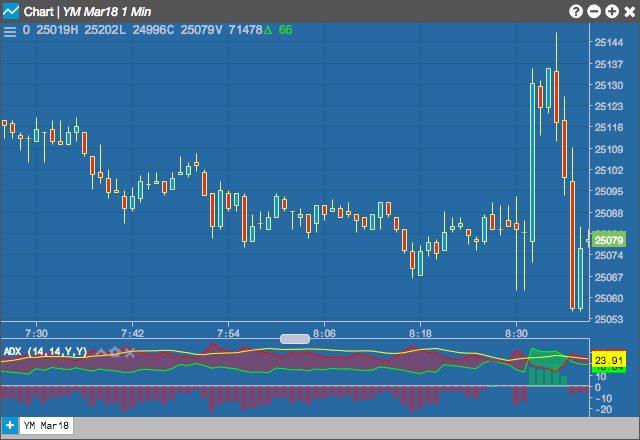640x440 pixels.
Task: Click the 25116 price axis label
Action: point(609,127)
